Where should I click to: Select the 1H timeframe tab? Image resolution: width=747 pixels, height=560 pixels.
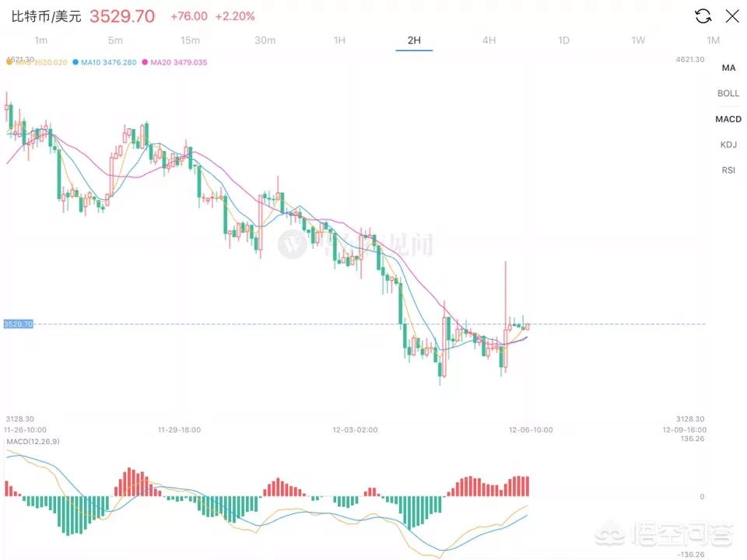tap(339, 40)
